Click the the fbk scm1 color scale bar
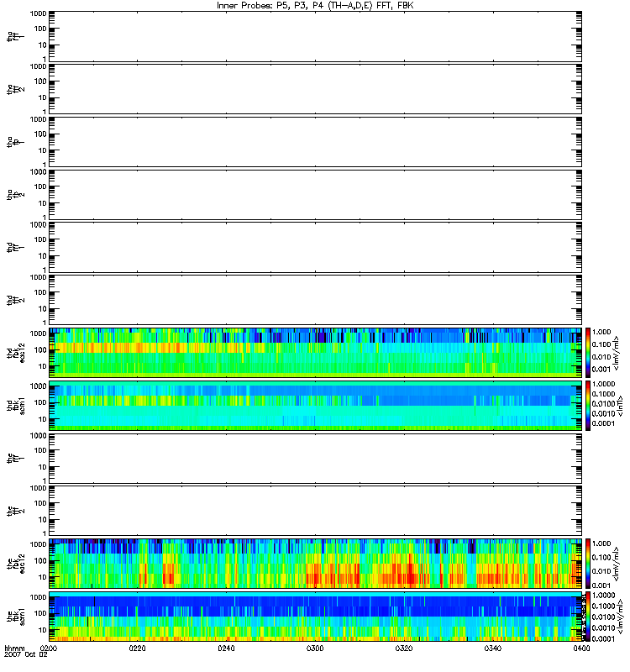 (x=587, y=617)
